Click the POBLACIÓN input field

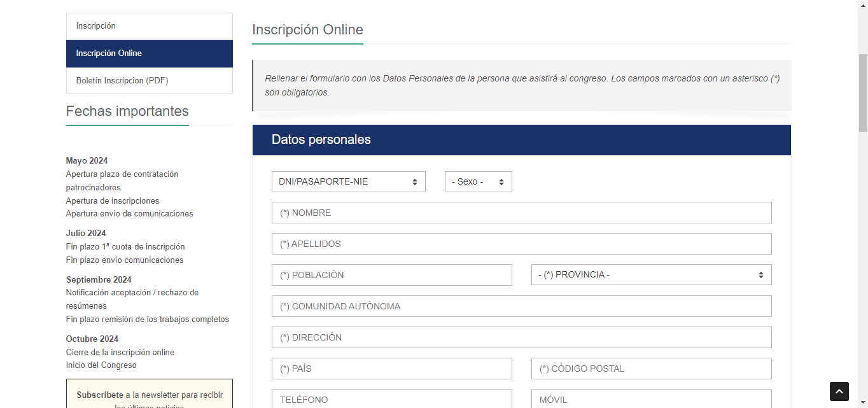[x=391, y=275]
